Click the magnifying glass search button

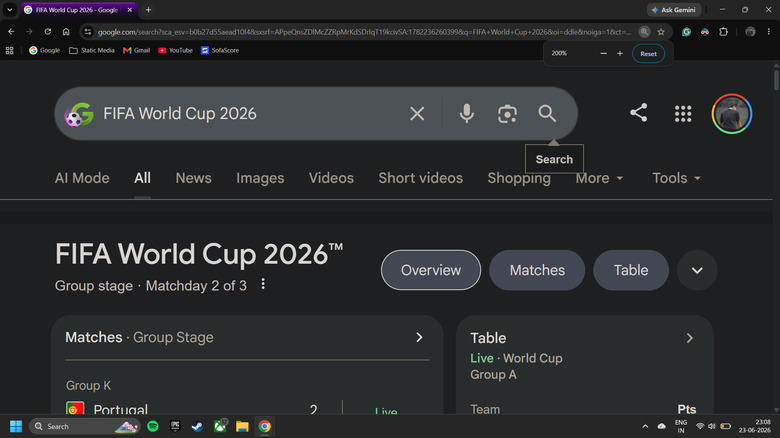547,113
